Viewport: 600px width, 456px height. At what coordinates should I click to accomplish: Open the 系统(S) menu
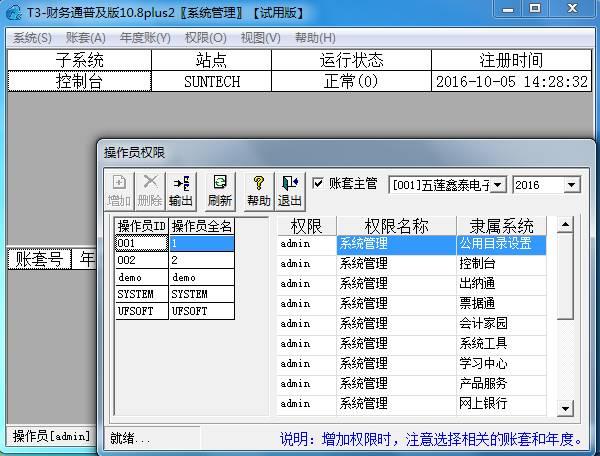click(32, 38)
